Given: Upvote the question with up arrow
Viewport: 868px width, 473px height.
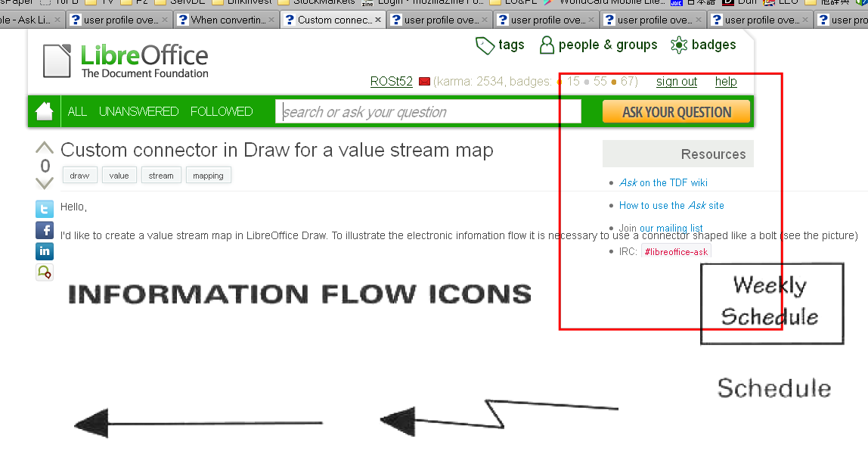Looking at the screenshot, I should coord(45,148).
